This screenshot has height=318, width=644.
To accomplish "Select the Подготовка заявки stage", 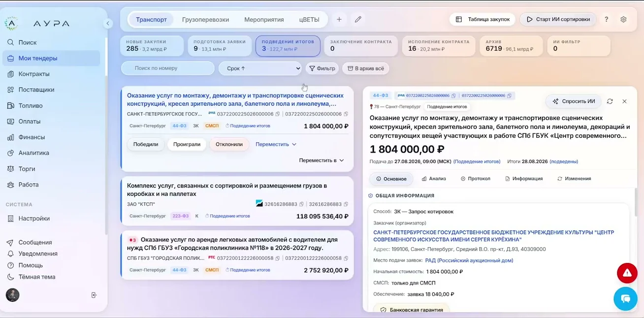I will coord(220,46).
